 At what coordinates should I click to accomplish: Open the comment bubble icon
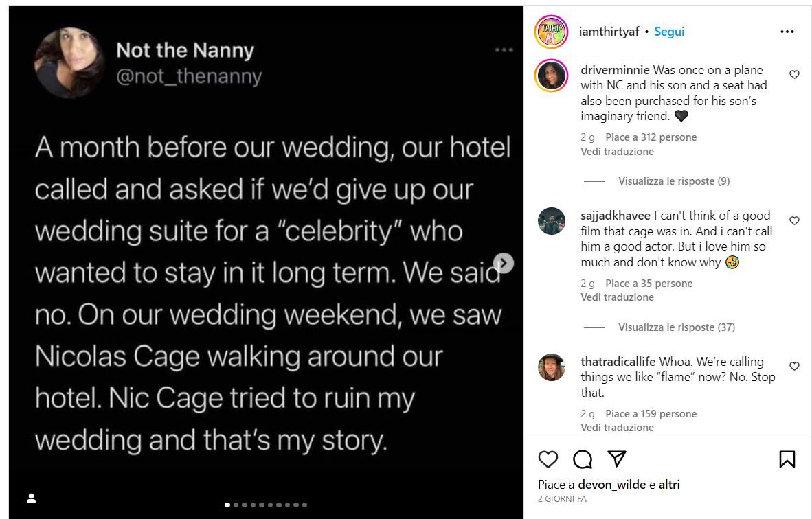[583, 459]
